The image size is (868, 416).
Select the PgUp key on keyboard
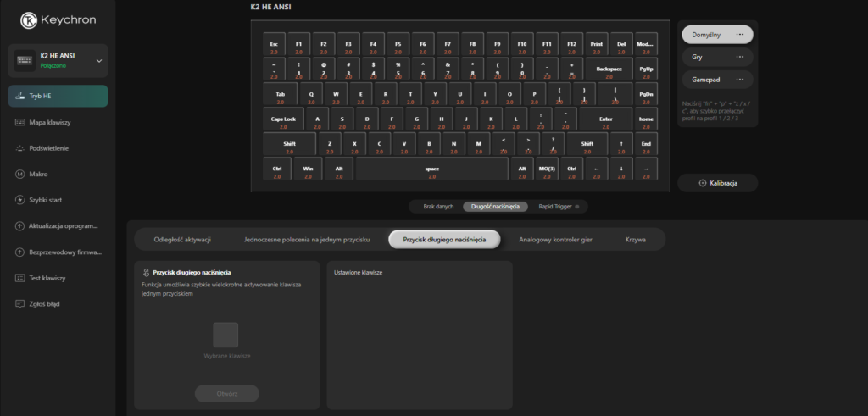pos(646,69)
